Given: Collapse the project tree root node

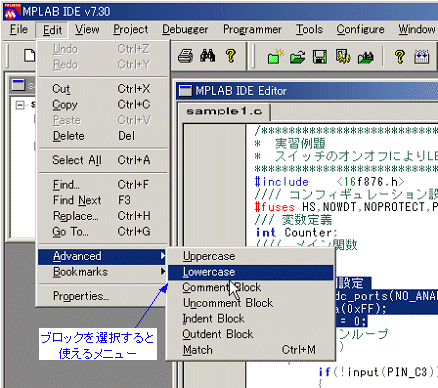Looking at the screenshot, I should 20,105.
